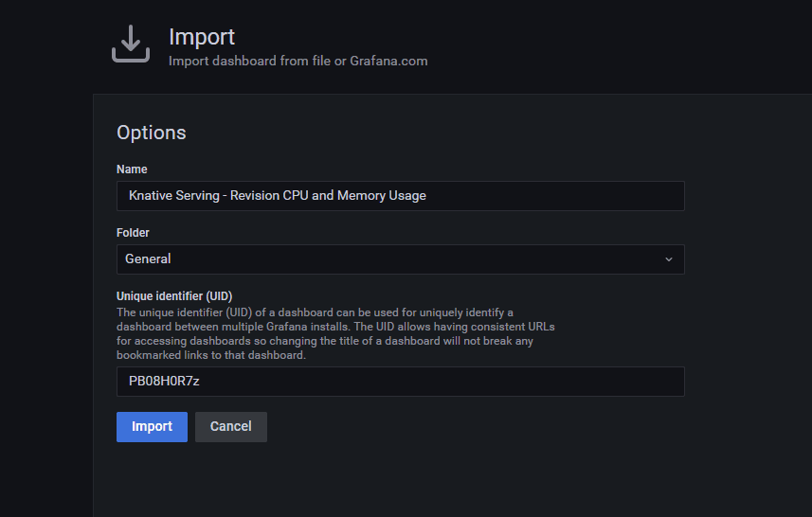Viewport: 812px width, 517px height.
Task: Click the Import download icon in the header
Action: click(x=131, y=44)
